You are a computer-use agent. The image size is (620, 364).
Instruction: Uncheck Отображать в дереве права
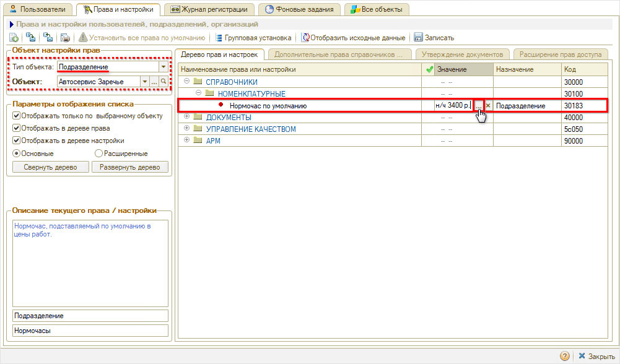coord(17,128)
